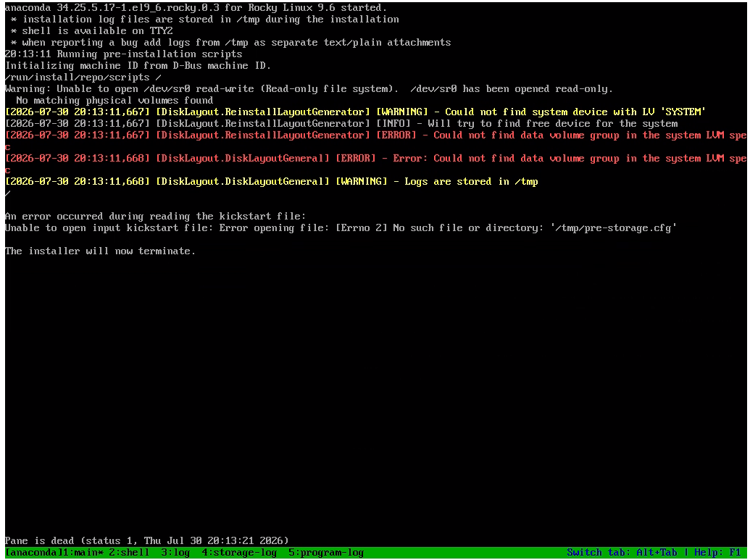Click 'Running pre-installation scripts' line

click(123, 54)
